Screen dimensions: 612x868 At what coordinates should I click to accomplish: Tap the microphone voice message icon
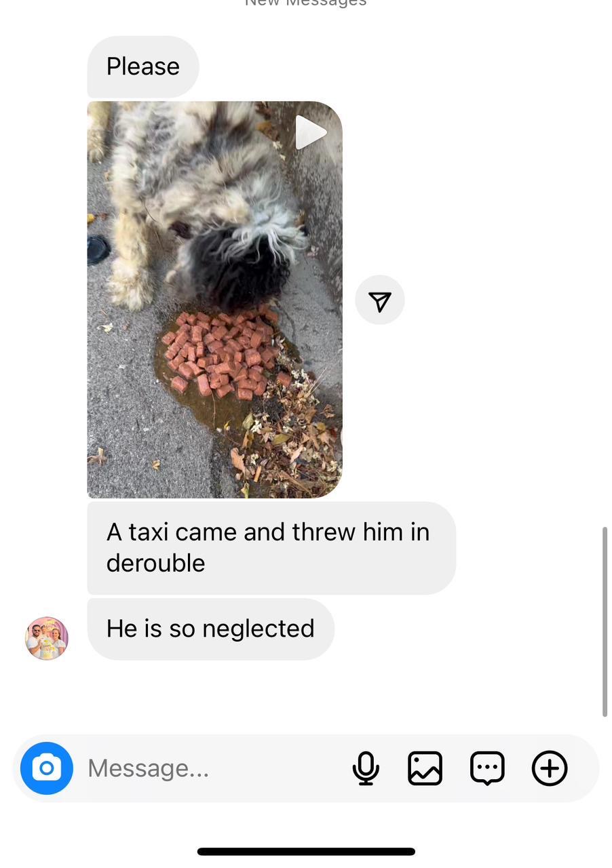[x=366, y=768]
